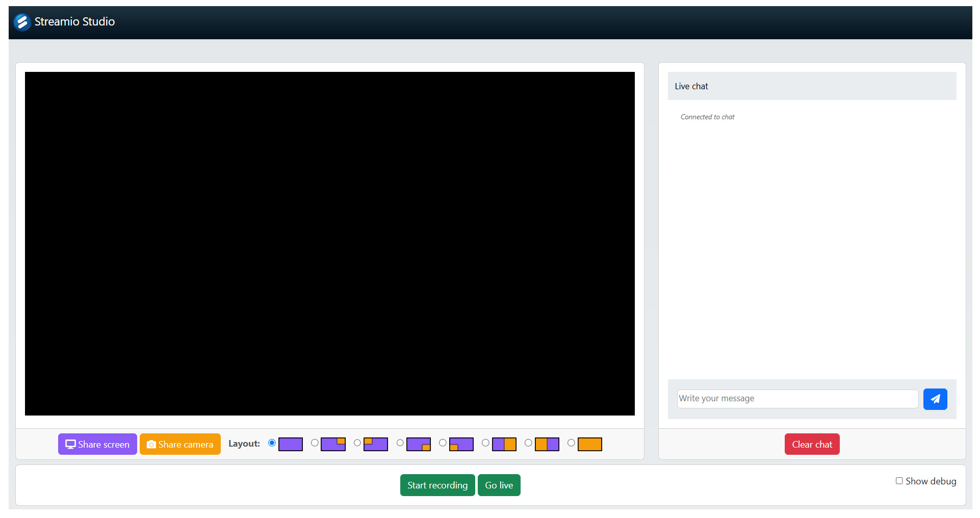Select the camera bottom-right layout thumbnail

point(419,444)
